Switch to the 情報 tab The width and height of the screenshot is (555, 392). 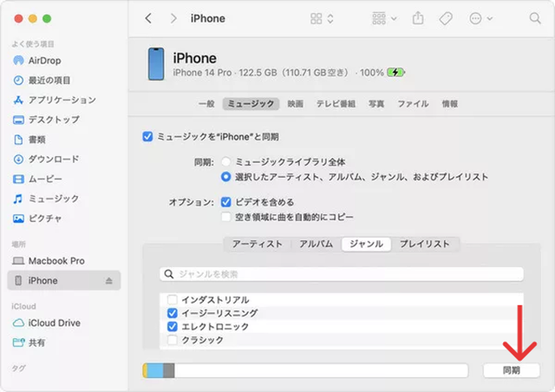tap(450, 104)
